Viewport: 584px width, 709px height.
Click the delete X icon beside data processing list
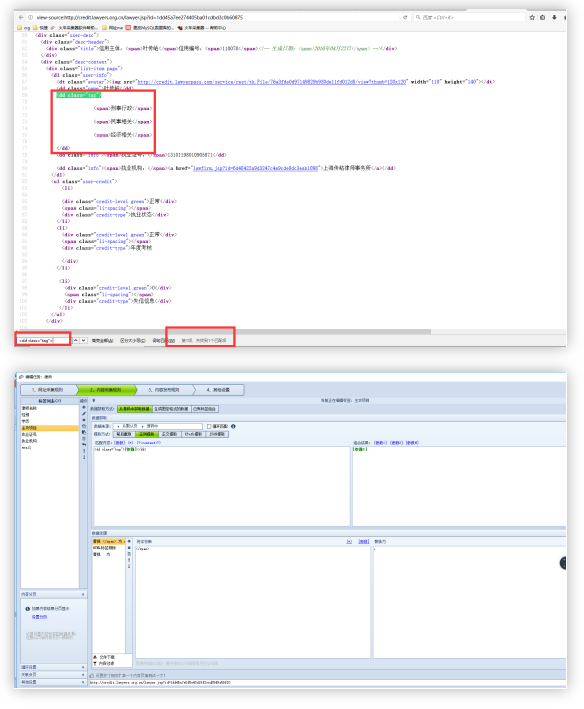click(x=129, y=548)
